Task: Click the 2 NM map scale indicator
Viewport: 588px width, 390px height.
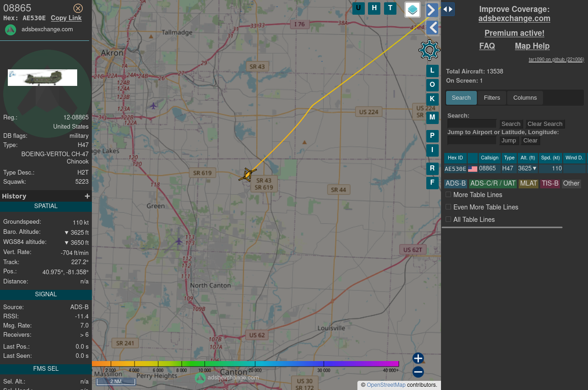Action: coord(116,382)
